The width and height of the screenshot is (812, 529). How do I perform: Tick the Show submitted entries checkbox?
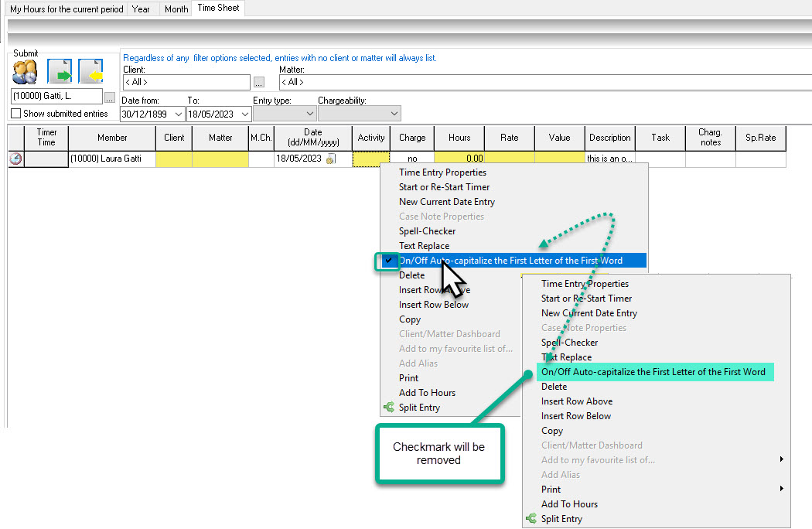pyautogui.click(x=16, y=114)
